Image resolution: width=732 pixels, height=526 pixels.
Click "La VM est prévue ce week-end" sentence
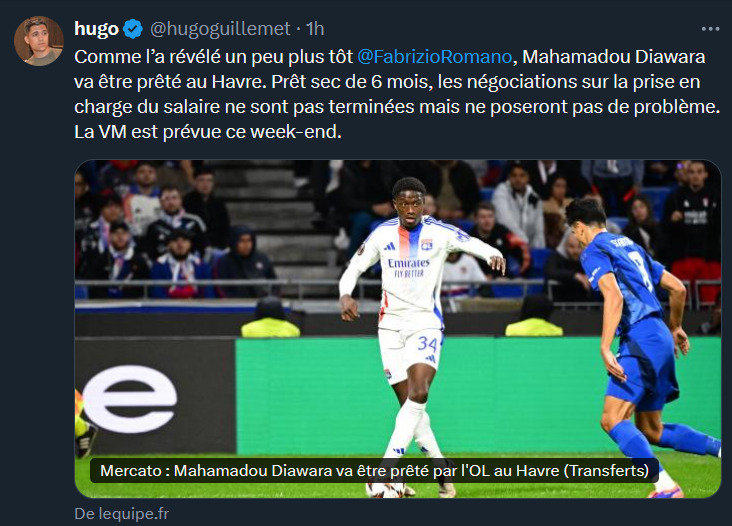coord(208,132)
